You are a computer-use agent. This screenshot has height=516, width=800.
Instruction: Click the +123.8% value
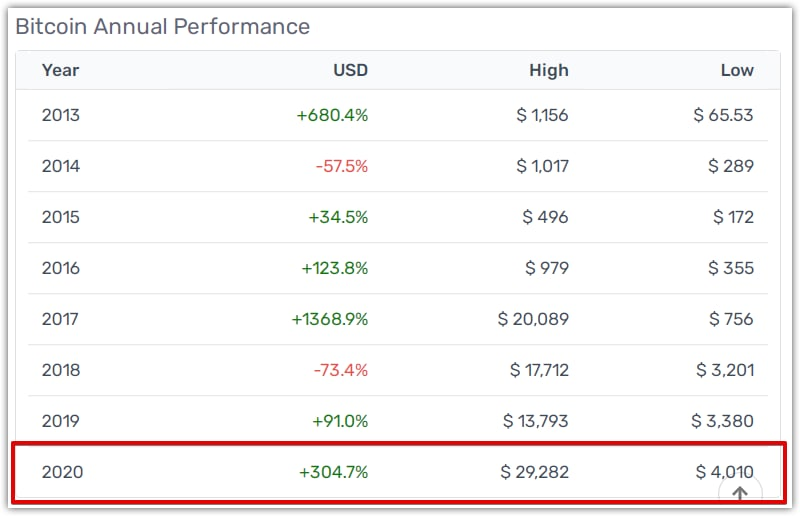click(335, 268)
